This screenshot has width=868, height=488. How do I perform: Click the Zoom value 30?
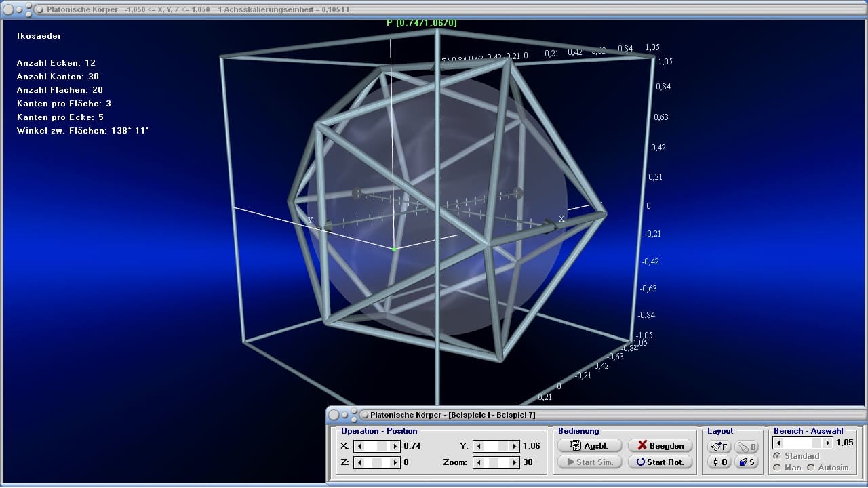528,462
